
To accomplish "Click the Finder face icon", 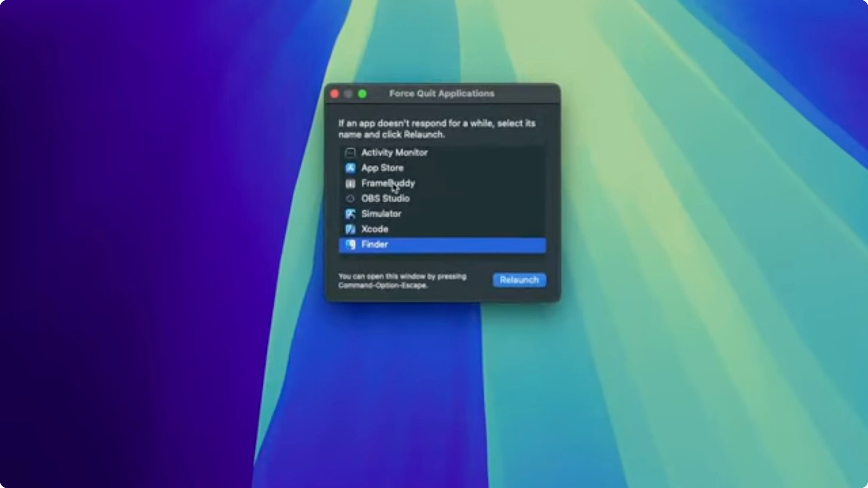I will pos(350,245).
